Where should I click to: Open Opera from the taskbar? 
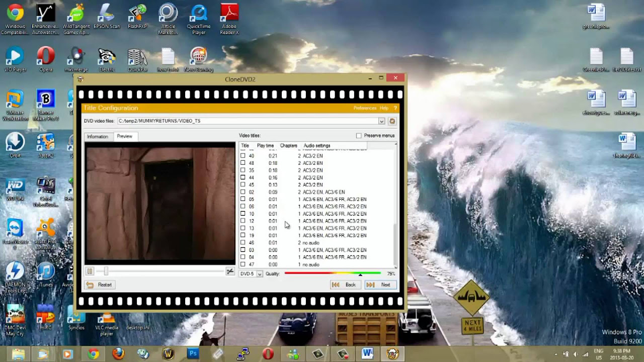[x=268, y=354]
